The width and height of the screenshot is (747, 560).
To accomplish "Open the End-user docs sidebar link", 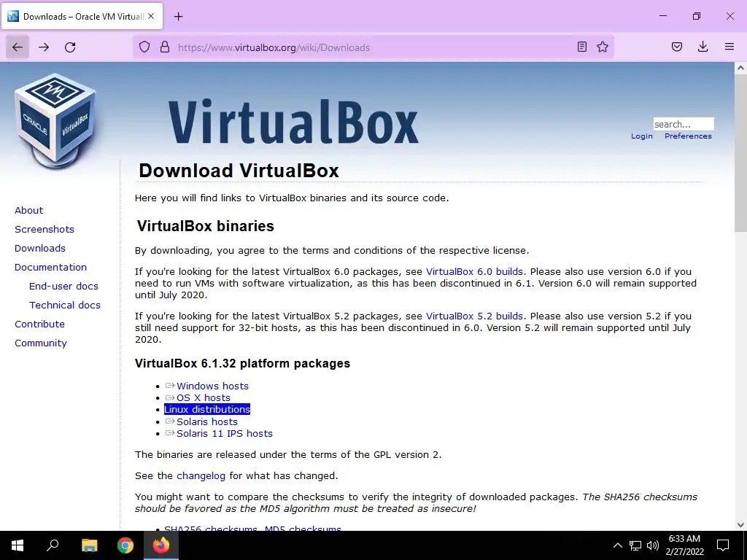I will coord(63,286).
